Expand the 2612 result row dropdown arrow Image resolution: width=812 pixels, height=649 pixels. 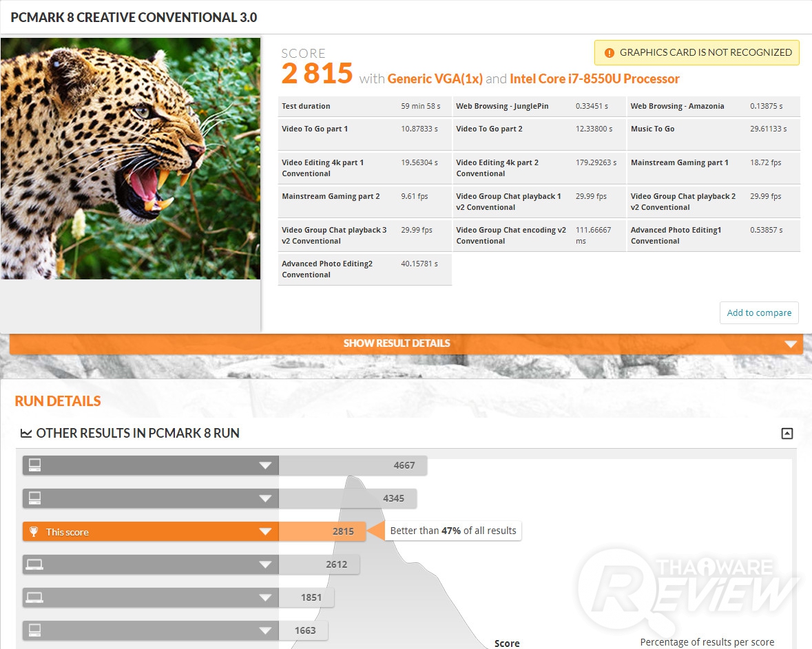coord(265,564)
